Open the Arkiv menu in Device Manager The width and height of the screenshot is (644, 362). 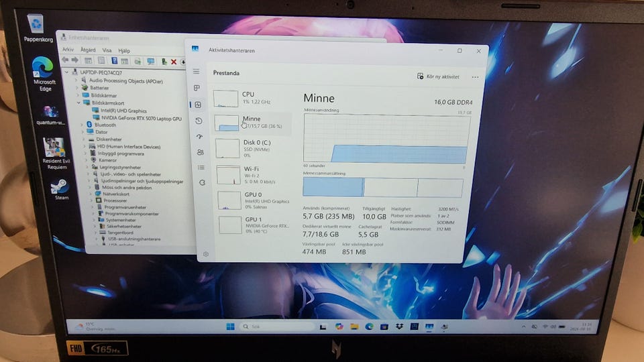(x=68, y=49)
